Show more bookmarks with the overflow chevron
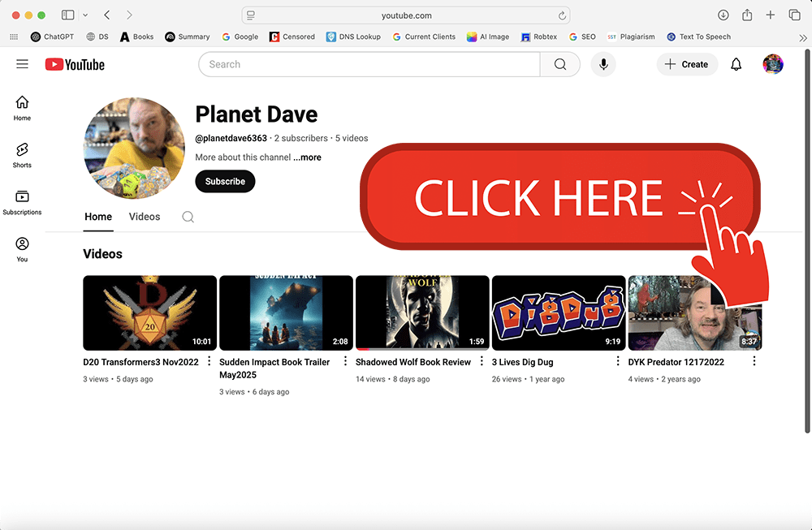The height and width of the screenshot is (530, 812). click(x=803, y=38)
